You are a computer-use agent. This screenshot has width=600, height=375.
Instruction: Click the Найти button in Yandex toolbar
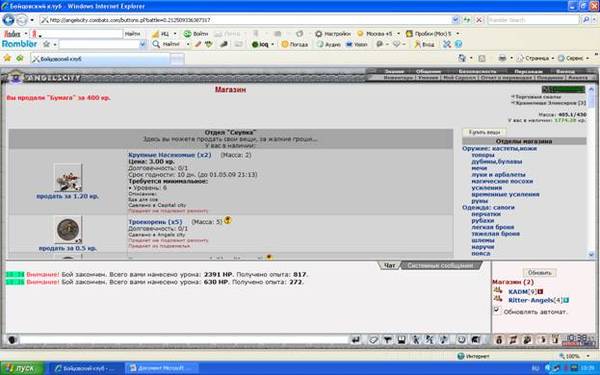point(132,34)
